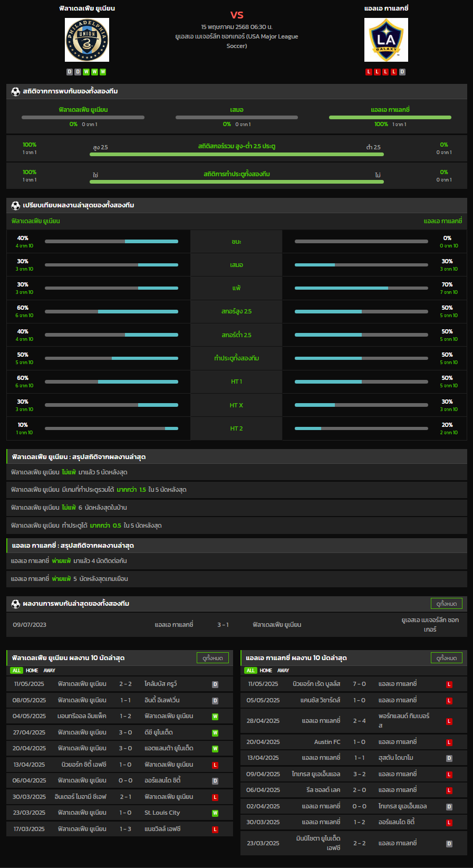Screen dimensions: 473x868
Task: Click the D badge in Philadelphia's 11/05/2025 row
Action: coord(215,684)
